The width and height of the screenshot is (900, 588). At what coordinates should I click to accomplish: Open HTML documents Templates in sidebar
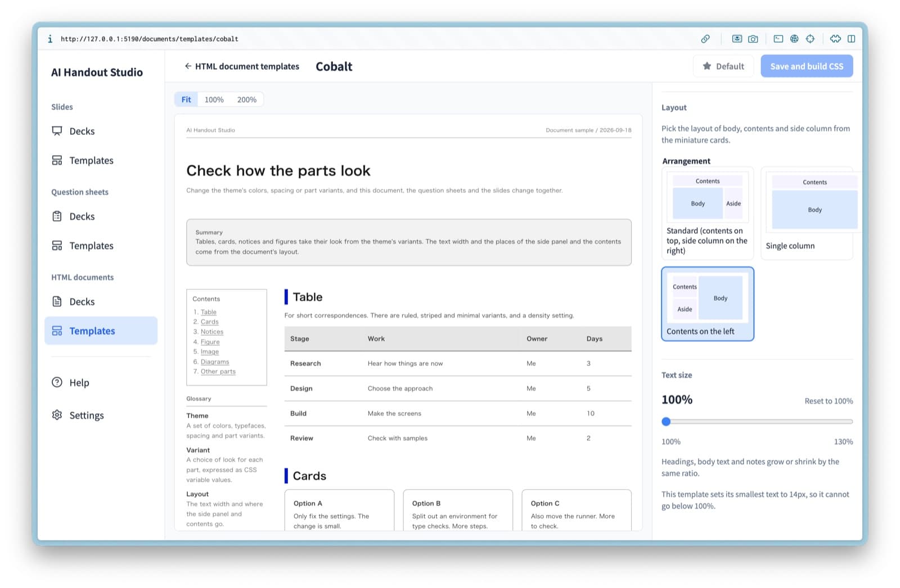coord(101,331)
